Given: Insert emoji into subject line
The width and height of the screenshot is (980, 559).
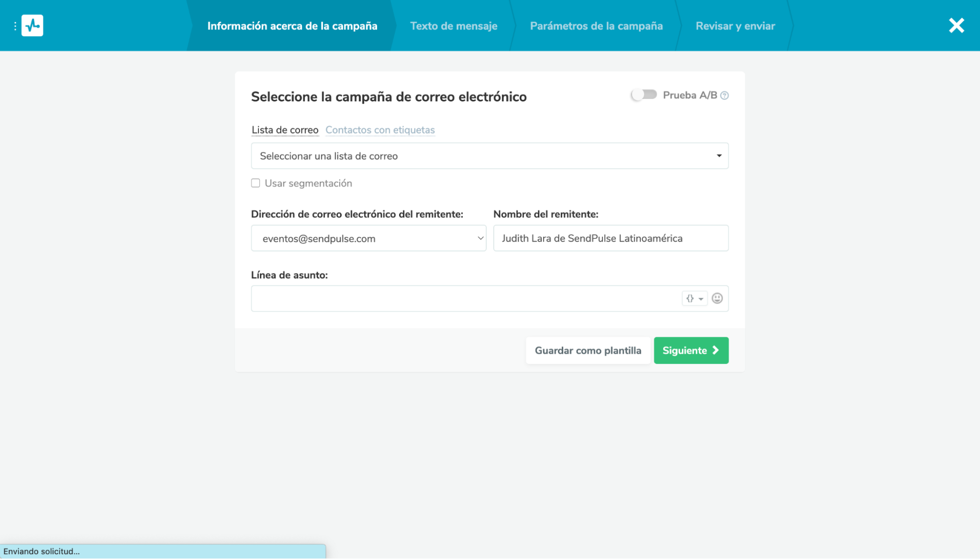Looking at the screenshot, I should pos(717,298).
